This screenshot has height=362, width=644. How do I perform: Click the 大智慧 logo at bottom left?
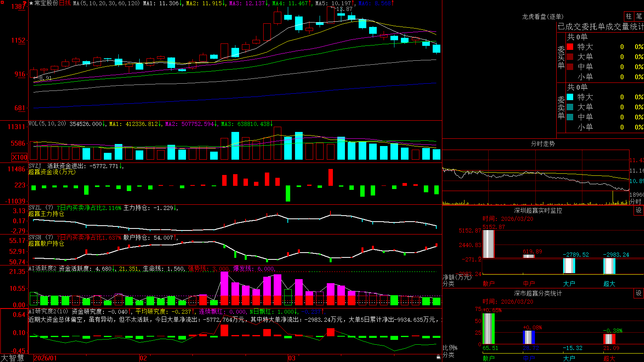tap(12, 358)
